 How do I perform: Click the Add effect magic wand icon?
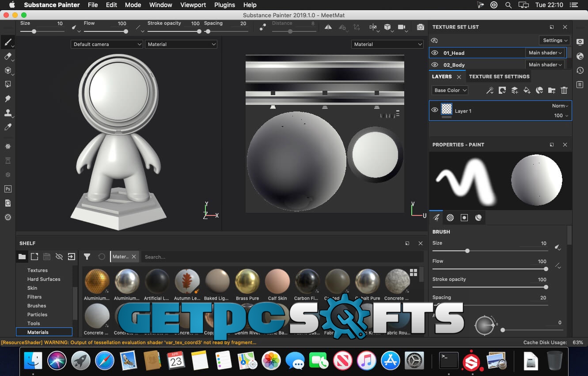pyautogui.click(x=490, y=90)
